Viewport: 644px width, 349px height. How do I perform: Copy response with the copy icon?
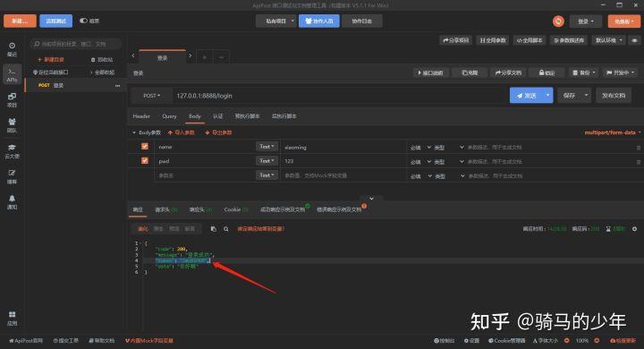[213, 229]
